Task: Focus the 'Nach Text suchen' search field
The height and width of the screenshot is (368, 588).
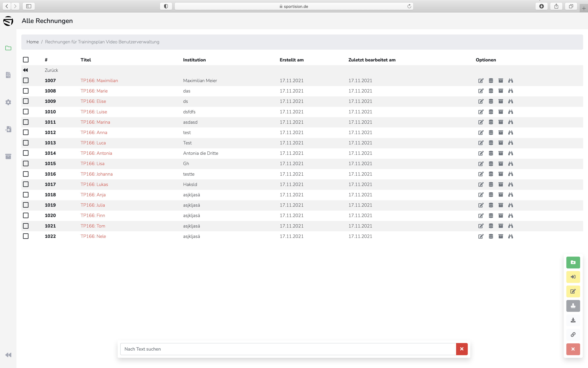Action: (288, 349)
